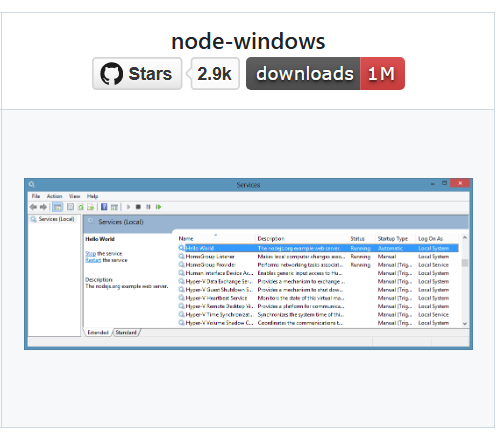
Task: Click the Refresh toolbar icon
Action: (x=81, y=207)
